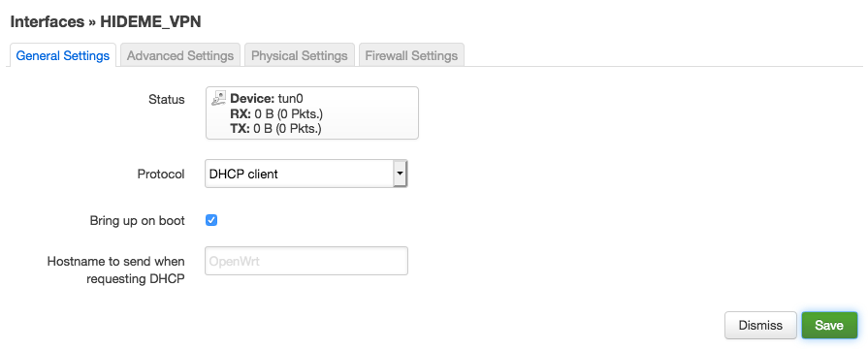Toggle the Bring up on boot checkbox
Screen dimensions: 868x350
click(211, 220)
